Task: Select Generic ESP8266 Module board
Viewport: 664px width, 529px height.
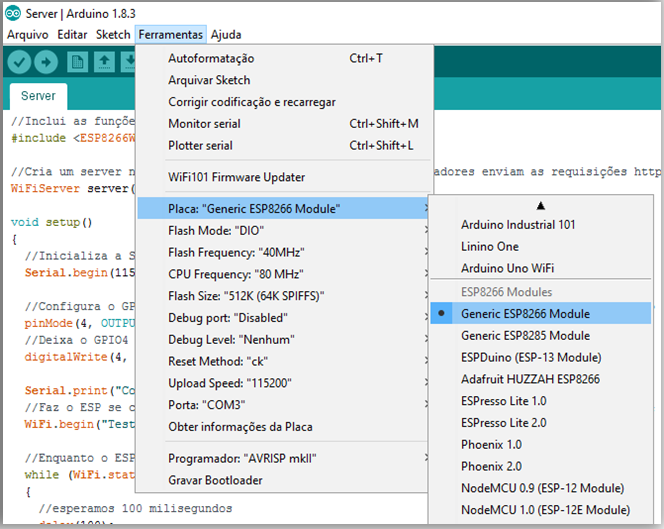Action: [x=541, y=313]
